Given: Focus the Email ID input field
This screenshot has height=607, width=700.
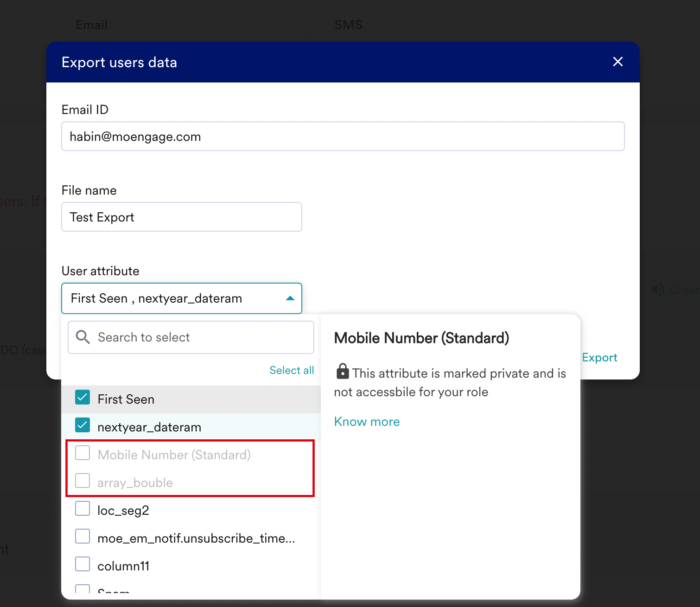Looking at the screenshot, I should (343, 136).
